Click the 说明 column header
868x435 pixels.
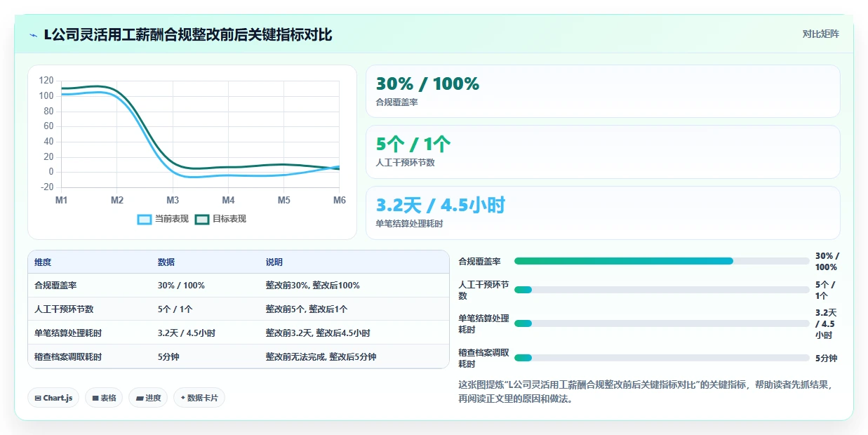(x=274, y=262)
